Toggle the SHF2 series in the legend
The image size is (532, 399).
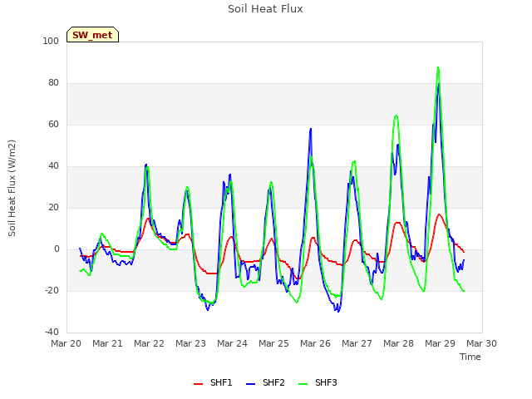pyautogui.click(x=265, y=382)
